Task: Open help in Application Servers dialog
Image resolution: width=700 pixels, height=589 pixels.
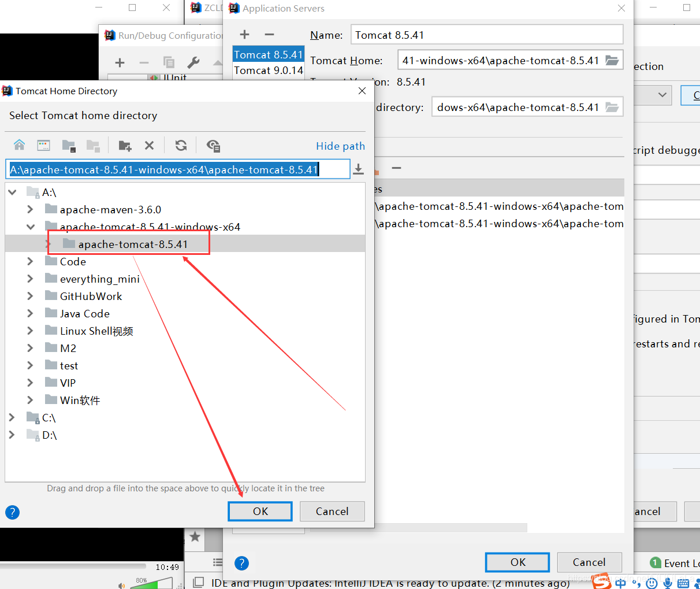Action: 242,563
